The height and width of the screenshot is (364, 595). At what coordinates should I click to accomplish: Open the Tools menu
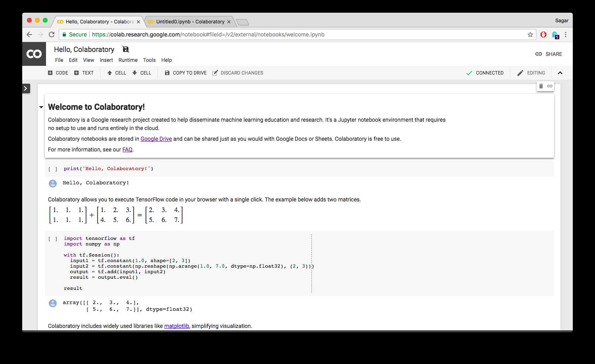(x=149, y=60)
